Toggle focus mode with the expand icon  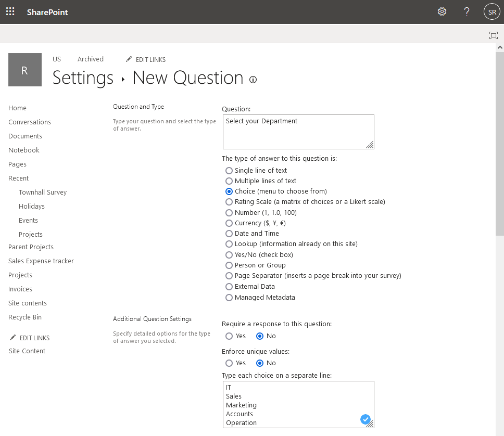click(x=493, y=35)
